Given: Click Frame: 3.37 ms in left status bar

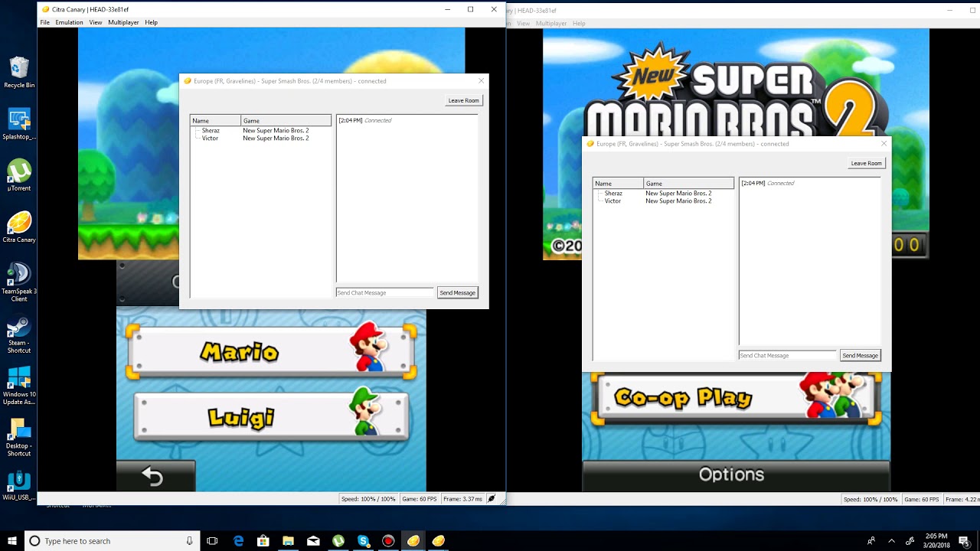Looking at the screenshot, I should coord(462,499).
